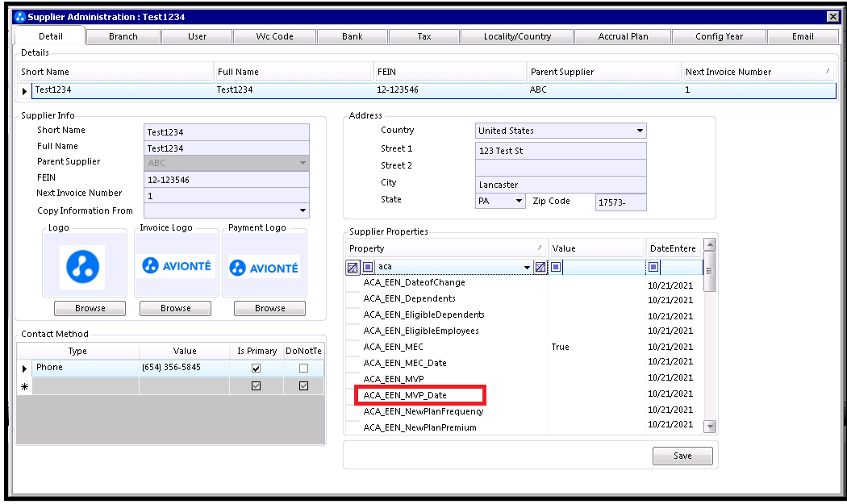Click the down arrow of the Supplier Properties scrollbar
The height and width of the screenshot is (504, 847).
pyautogui.click(x=711, y=427)
